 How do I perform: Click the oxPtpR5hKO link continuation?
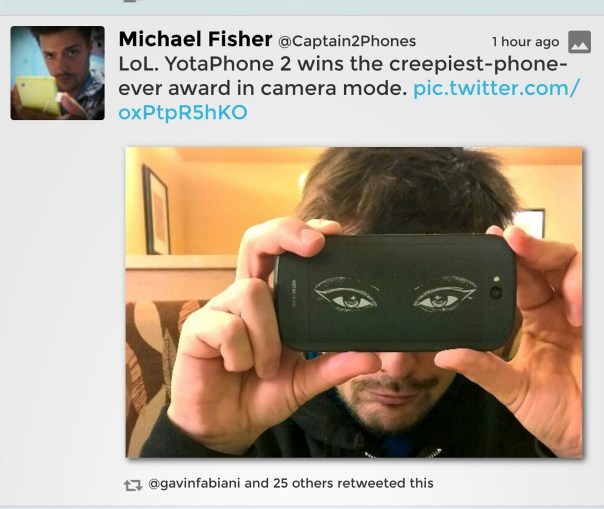tap(183, 113)
